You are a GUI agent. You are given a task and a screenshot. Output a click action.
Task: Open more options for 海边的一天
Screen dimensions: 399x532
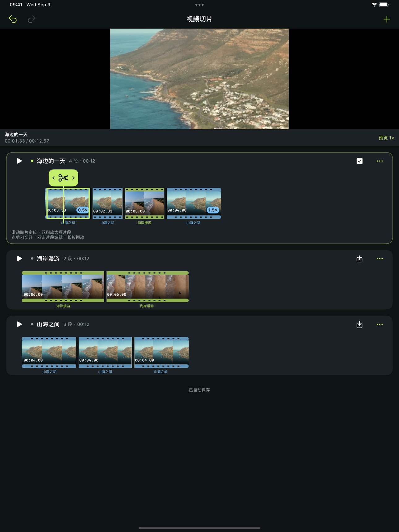tap(380, 161)
